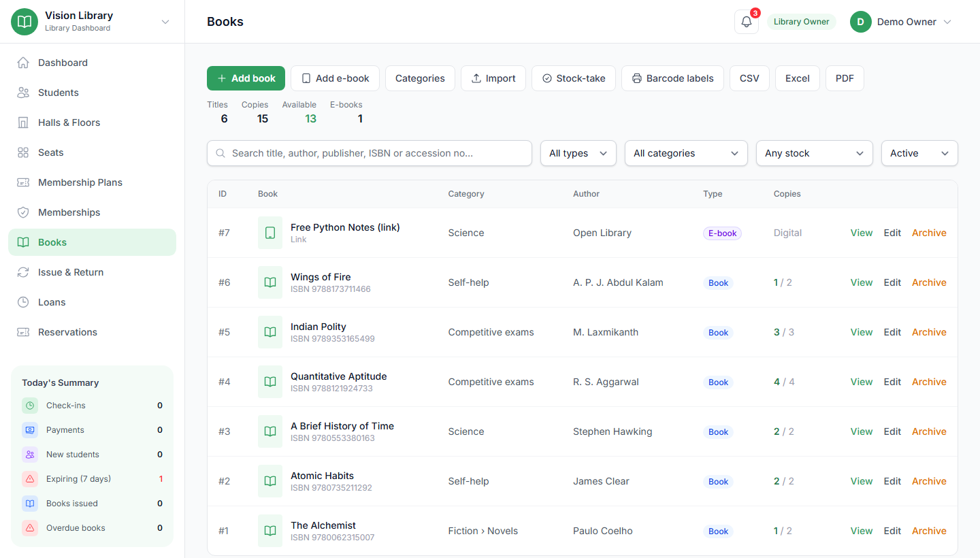Click the Free Python Notes e-book icon
This screenshot has width=980, height=558.
pyautogui.click(x=270, y=233)
